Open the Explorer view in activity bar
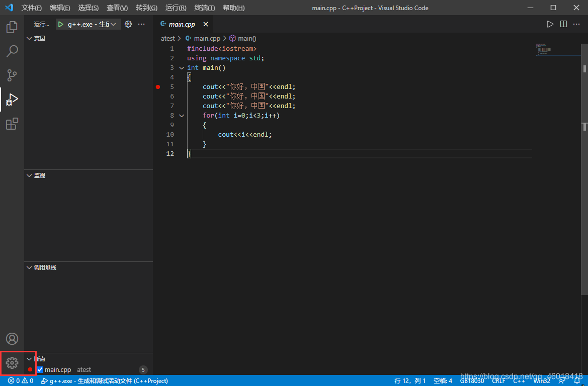Viewport: 588px width, 386px height. 12,27
